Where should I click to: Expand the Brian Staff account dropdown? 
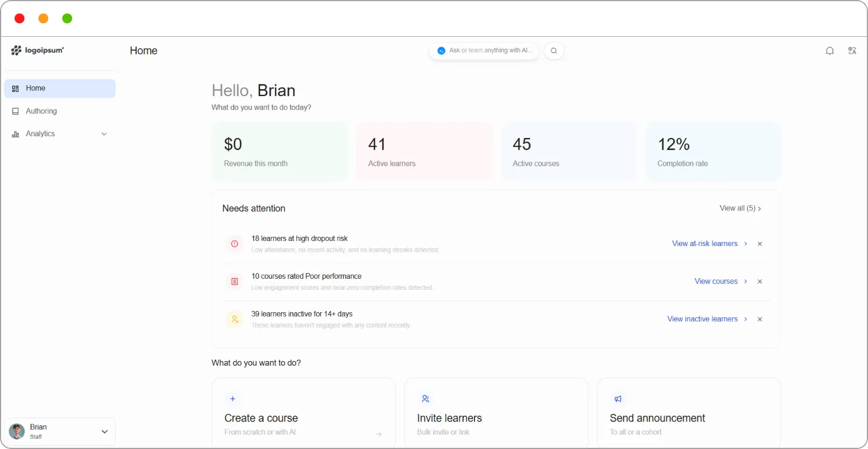pyautogui.click(x=105, y=431)
